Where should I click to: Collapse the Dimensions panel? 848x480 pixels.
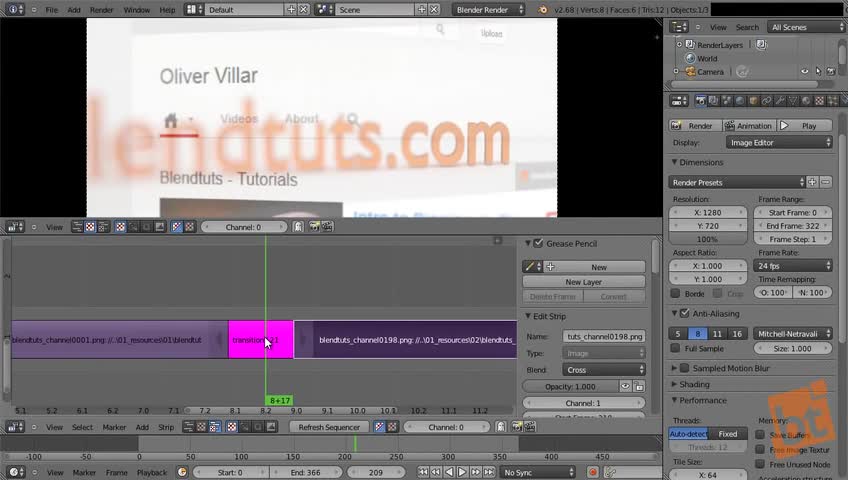[x=674, y=162]
